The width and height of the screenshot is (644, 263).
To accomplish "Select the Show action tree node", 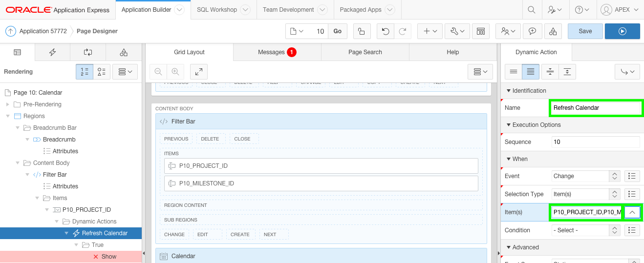I will [x=109, y=257].
